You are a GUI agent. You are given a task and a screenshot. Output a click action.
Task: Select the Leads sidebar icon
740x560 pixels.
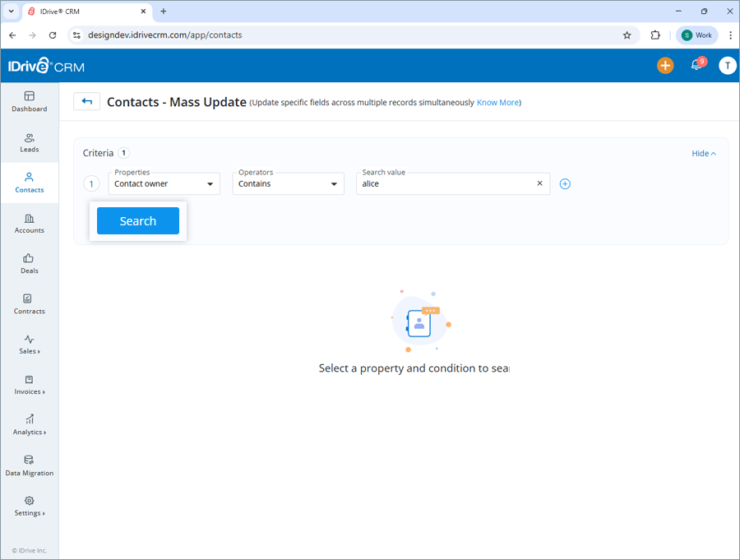(29, 143)
